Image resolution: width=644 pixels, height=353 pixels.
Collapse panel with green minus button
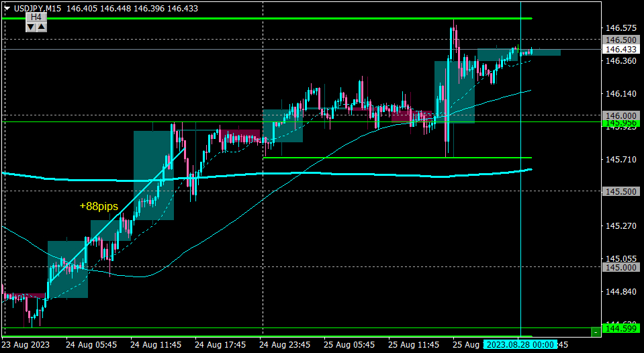point(596,332)
